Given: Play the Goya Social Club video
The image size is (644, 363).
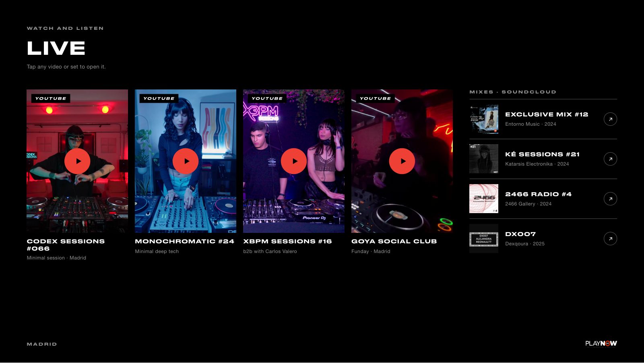Looking at the screenshot, I should (402, 161).
